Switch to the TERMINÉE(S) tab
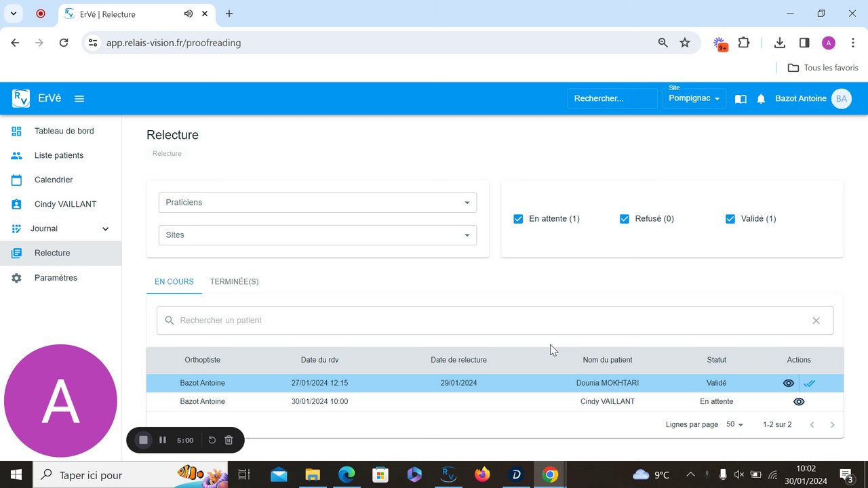The height and width of the screenshot is (488, 868). click(x=234, y=282)
